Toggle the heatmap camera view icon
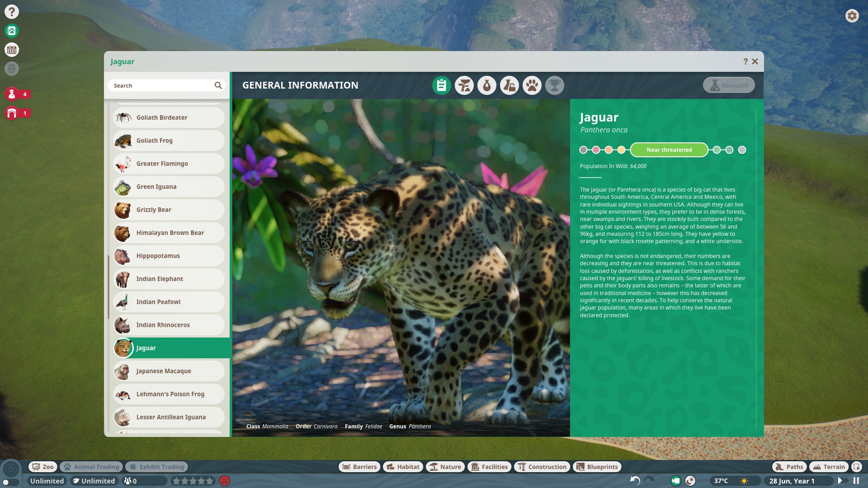The width and height of the screenshot is (868, 488). (x=676, y=481)
